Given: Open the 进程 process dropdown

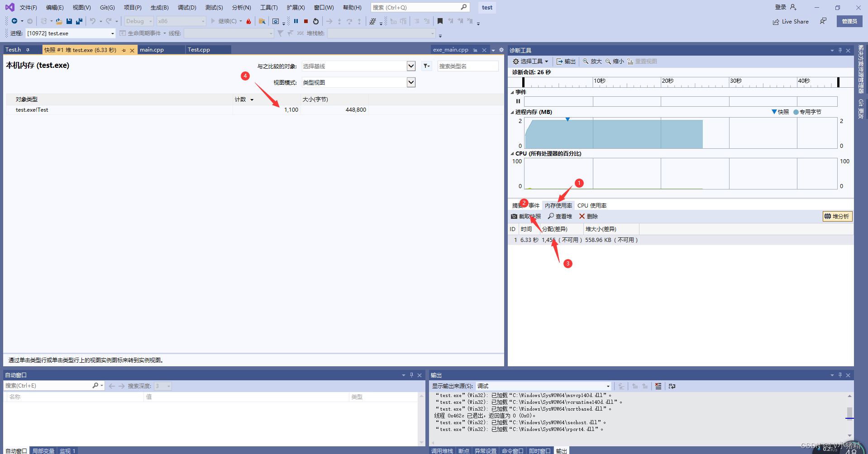Looking at the screenshot, I should 71,33.
